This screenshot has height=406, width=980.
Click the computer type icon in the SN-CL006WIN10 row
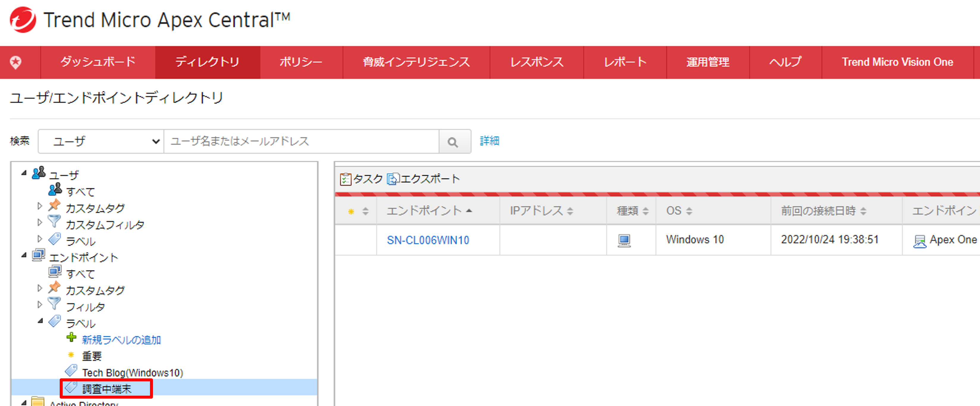click(x=624, y=240)
